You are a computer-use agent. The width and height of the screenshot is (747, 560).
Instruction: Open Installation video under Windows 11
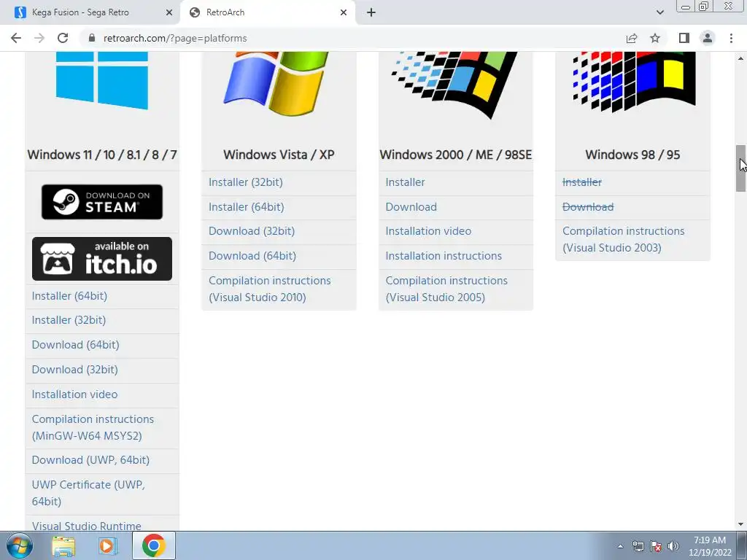coord(75,394)
